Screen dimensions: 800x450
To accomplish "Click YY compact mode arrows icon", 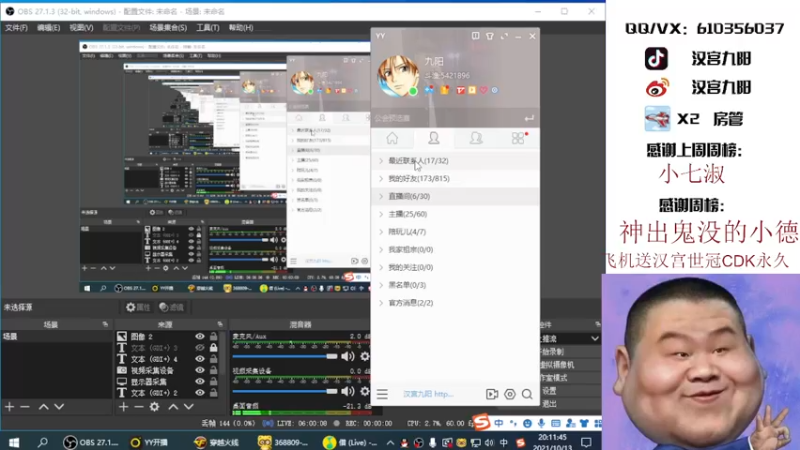I will coord(504,36).
